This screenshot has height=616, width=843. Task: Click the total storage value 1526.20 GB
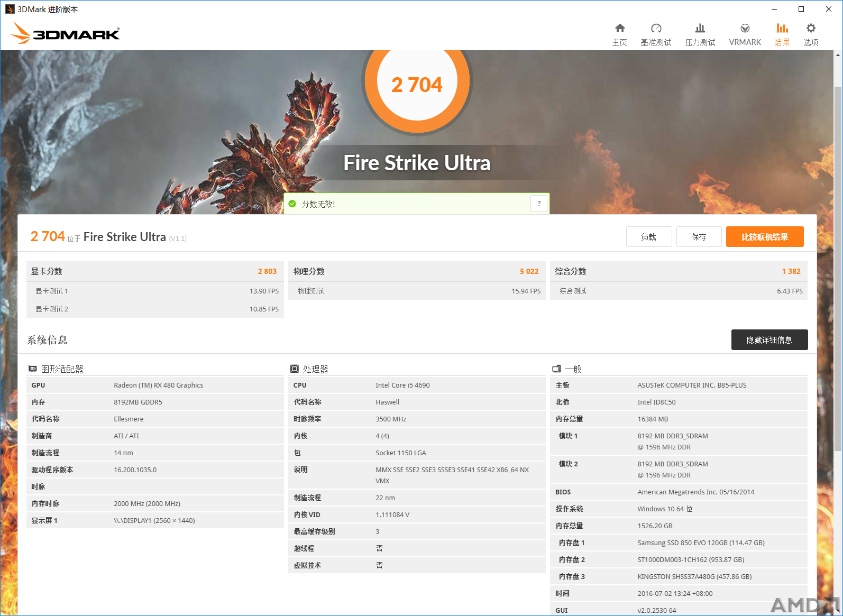point(655,526)
